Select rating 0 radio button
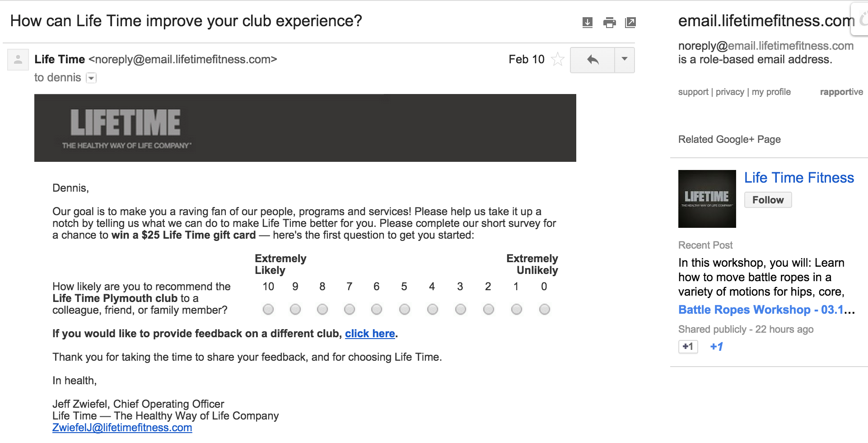This screenshot has height=443, width=868. coord(545,309)
